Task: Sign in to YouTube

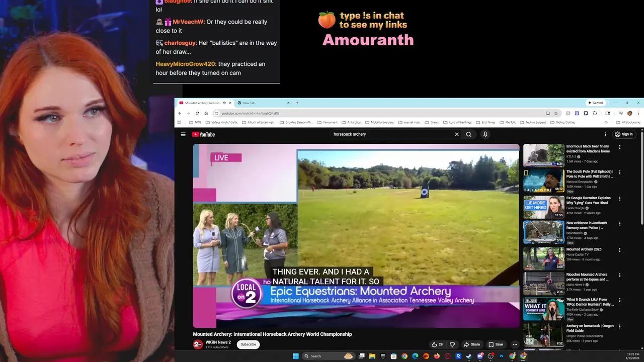Action: point(624,134)
